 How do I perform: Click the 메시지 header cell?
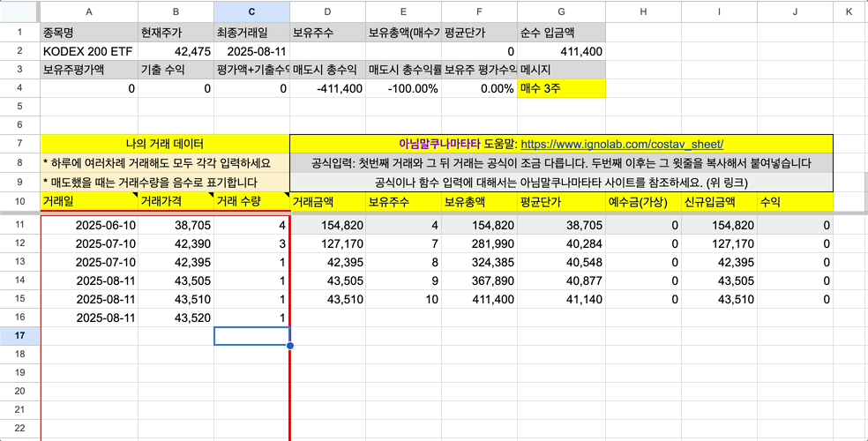pyautogui.click(x=561, y=71)
